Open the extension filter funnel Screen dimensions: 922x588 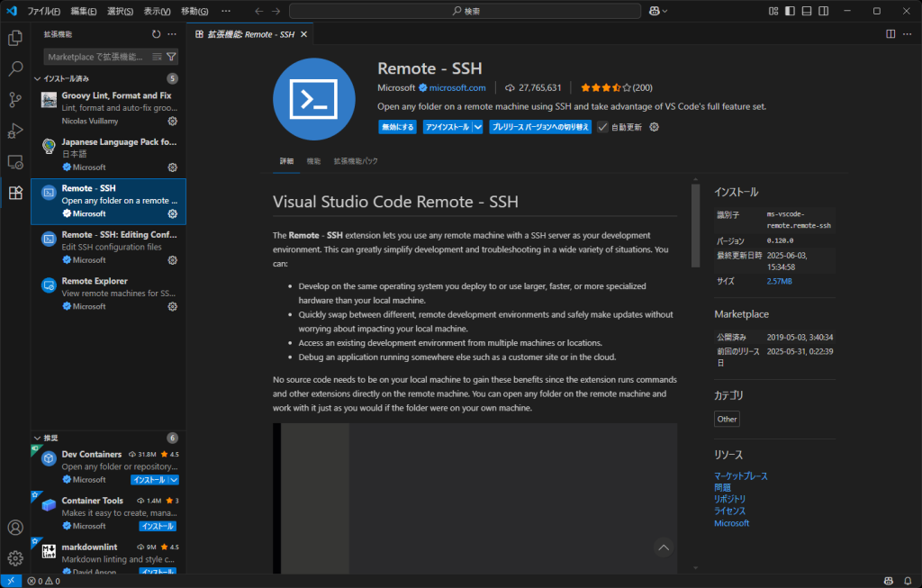coord(171,57)
